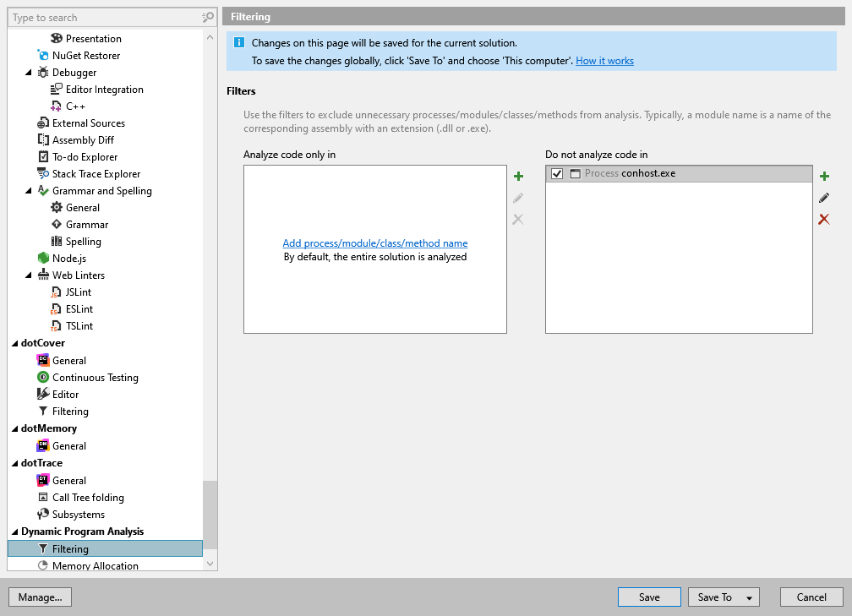Uncheck the Process conhost.exe filter checkbox
852x616 pixels.
pyautogui.click(x=557, y=173)
